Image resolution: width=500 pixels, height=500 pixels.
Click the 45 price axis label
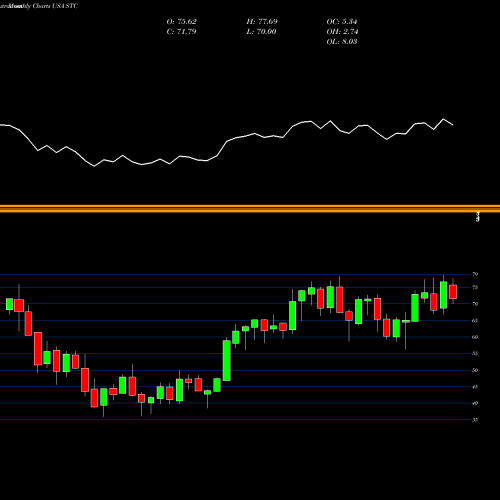(x=475, y=387)
